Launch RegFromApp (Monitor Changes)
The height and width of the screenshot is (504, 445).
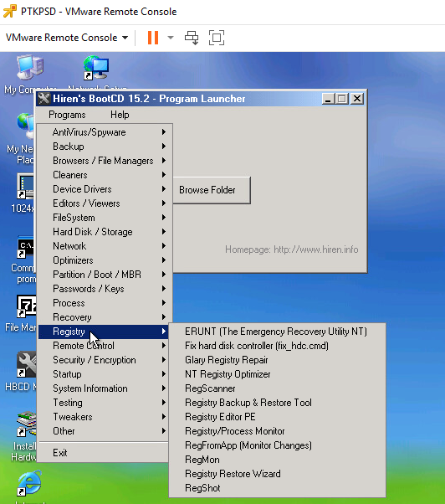point(277,445)
